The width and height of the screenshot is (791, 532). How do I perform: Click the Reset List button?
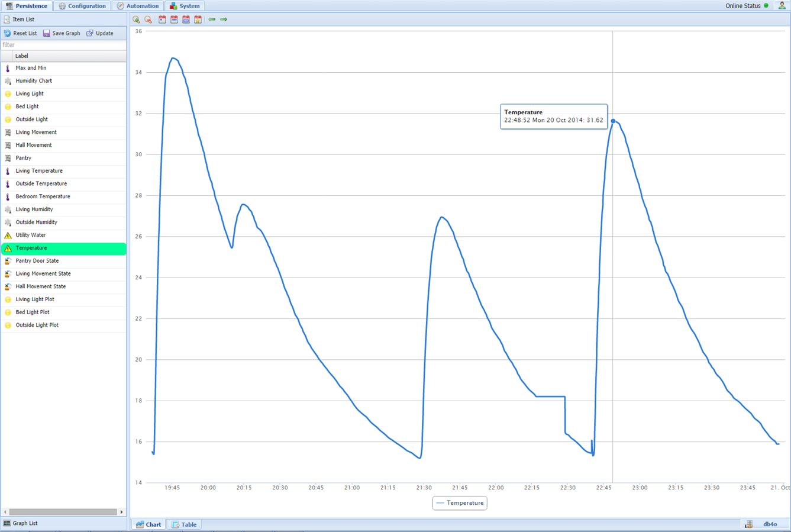20,34
